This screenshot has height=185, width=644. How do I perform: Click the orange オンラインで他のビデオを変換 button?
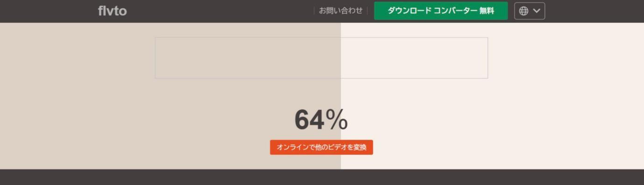[321, 147]
